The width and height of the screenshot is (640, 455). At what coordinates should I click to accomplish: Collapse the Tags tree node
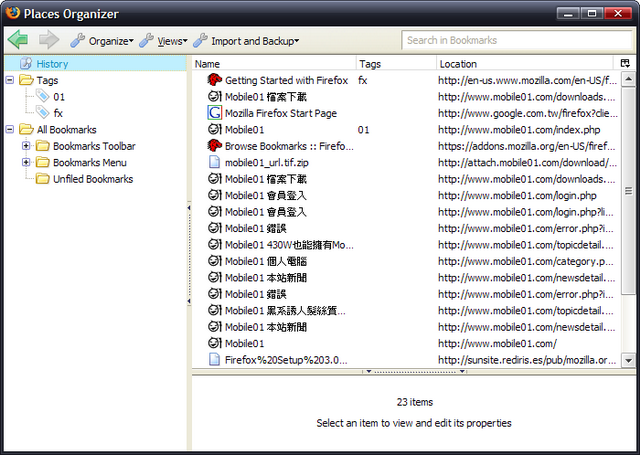click(10, 80)
